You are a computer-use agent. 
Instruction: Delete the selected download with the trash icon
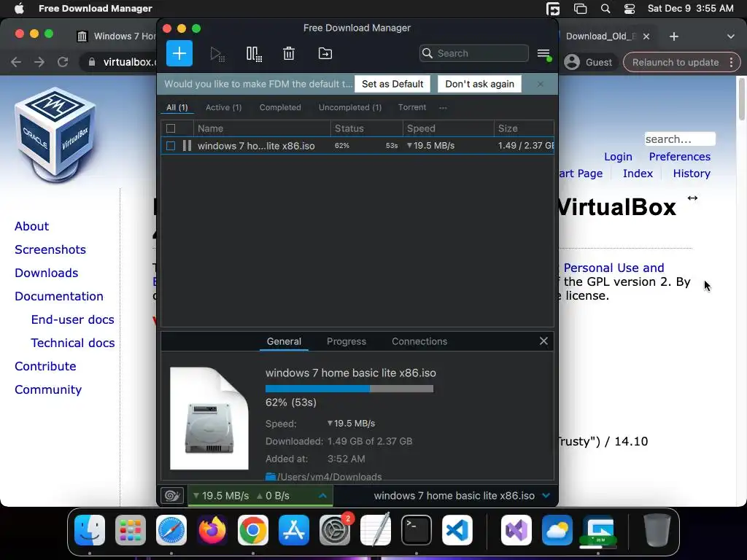coord(289,53)
